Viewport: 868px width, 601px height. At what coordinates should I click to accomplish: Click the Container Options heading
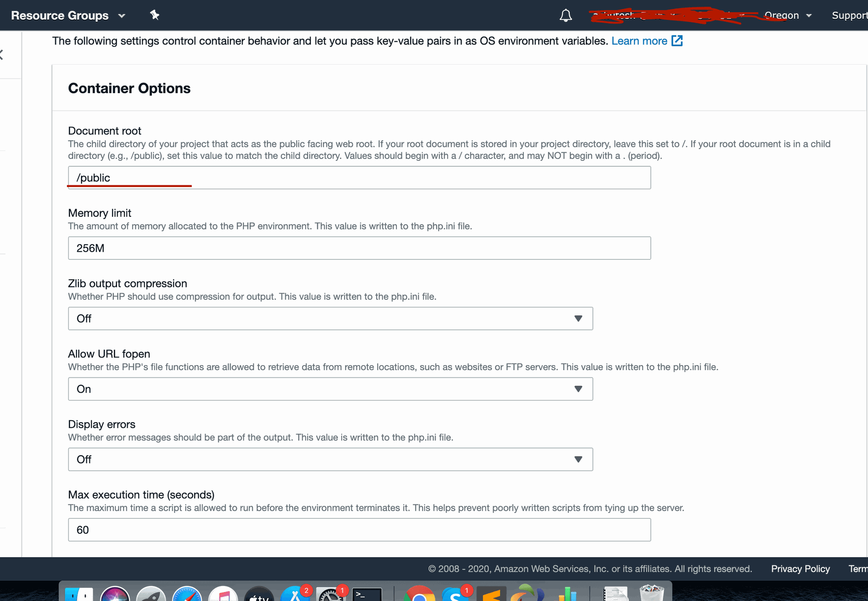129,88
